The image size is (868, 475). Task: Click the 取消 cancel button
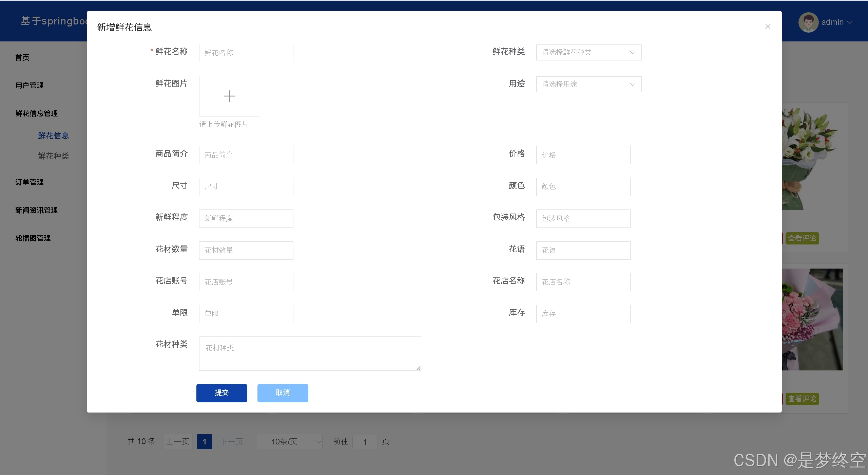pyautogui.click(x=282, y=393)
